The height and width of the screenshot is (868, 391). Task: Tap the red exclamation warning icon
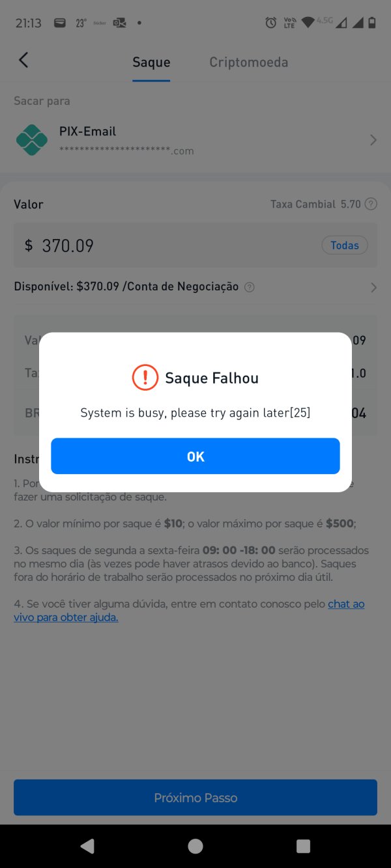tap(145, 378)
